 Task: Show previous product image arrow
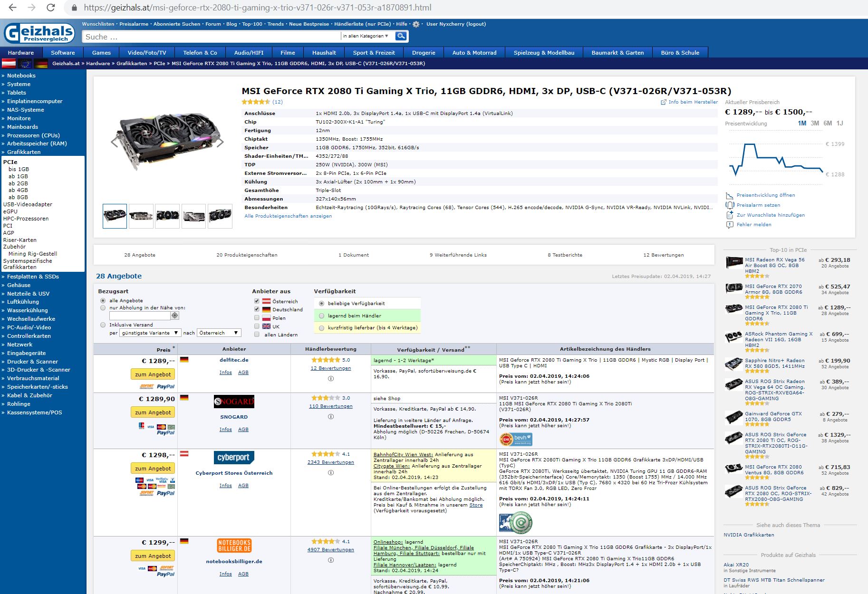(114, 142)
